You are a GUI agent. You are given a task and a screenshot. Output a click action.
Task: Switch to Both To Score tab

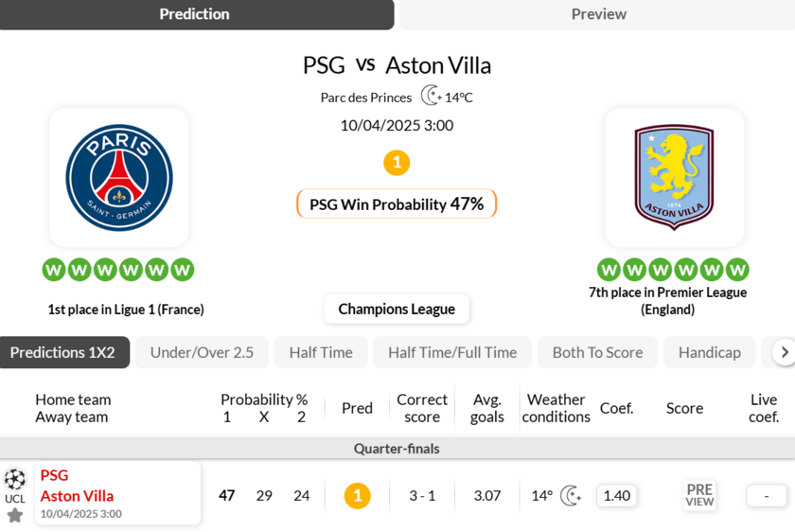[x=597, y=352]
